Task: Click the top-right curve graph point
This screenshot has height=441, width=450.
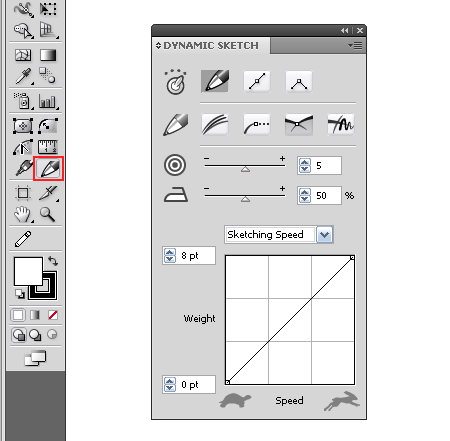Action: pyautogui.click(x=352, y=258)
